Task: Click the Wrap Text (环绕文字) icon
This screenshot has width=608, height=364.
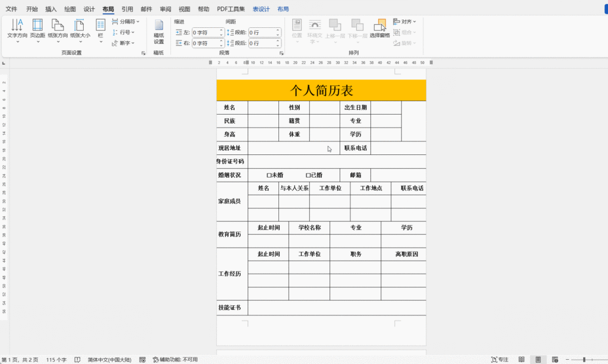Action: (x=315, y=31)
